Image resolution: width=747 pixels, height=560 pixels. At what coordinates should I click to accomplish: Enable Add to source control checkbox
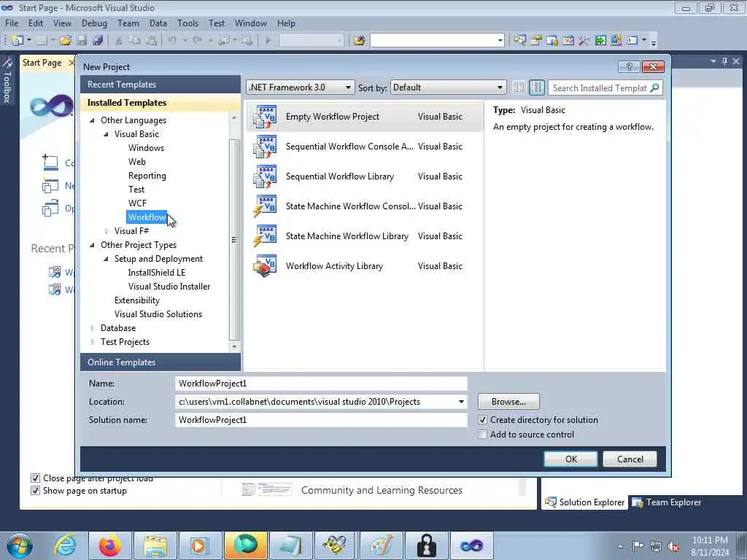(483, 435)
